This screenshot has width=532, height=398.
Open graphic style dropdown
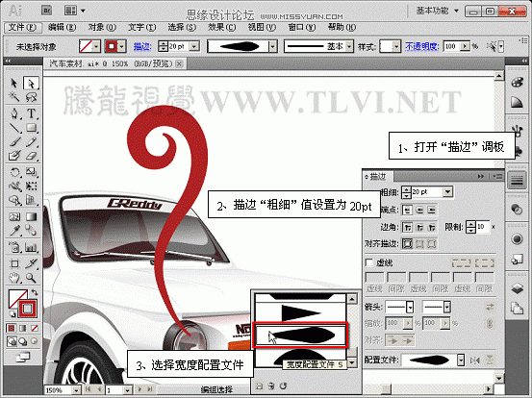(396, 46)
